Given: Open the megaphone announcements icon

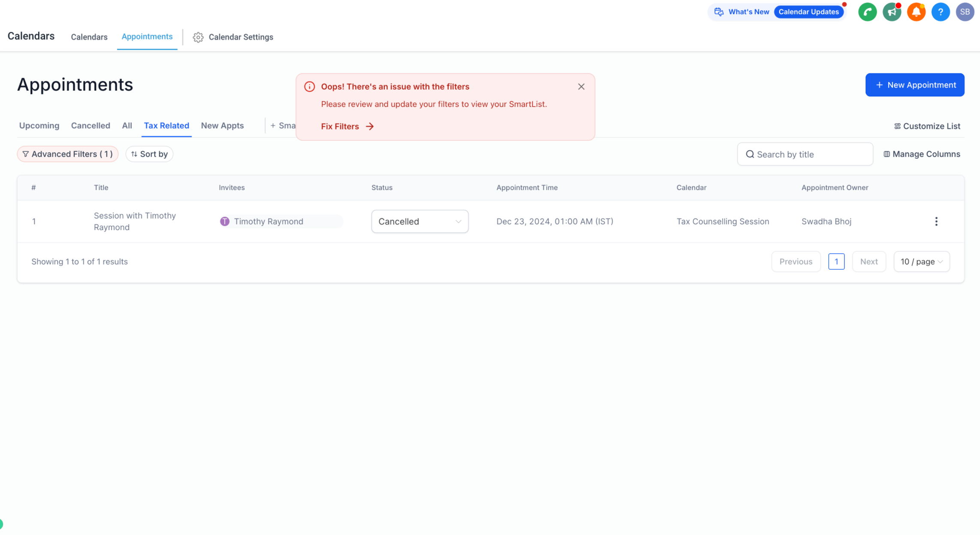Looking at the screenshot, I should [892, 12].
